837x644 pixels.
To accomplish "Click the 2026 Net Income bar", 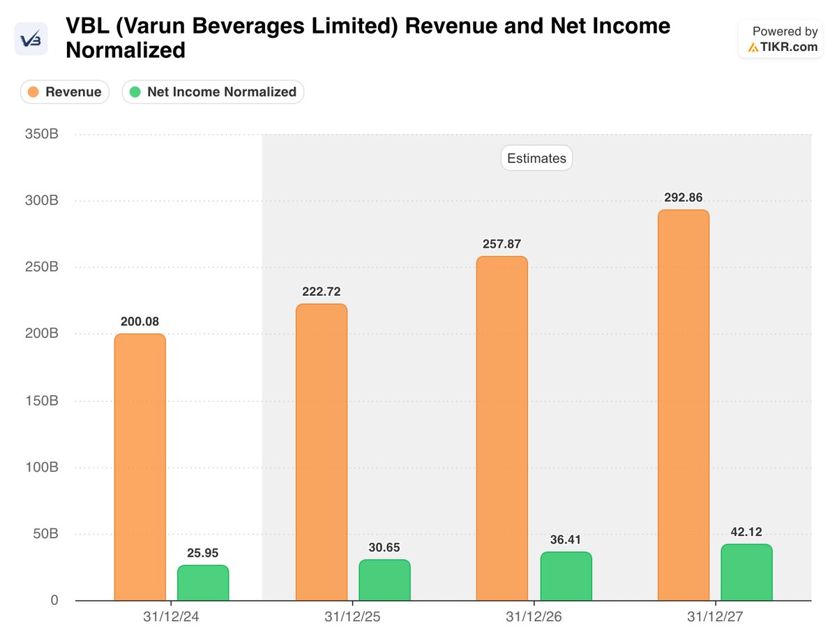I will [566, 576].
